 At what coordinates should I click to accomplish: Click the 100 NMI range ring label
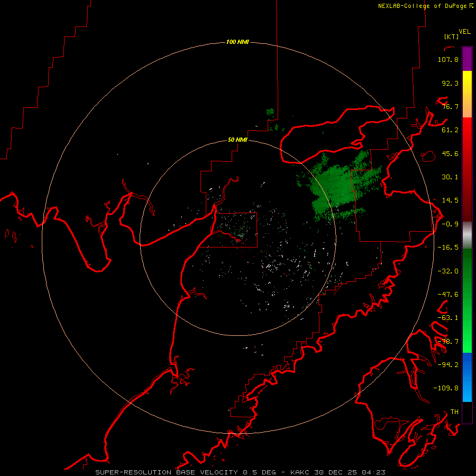coord(237,42)
